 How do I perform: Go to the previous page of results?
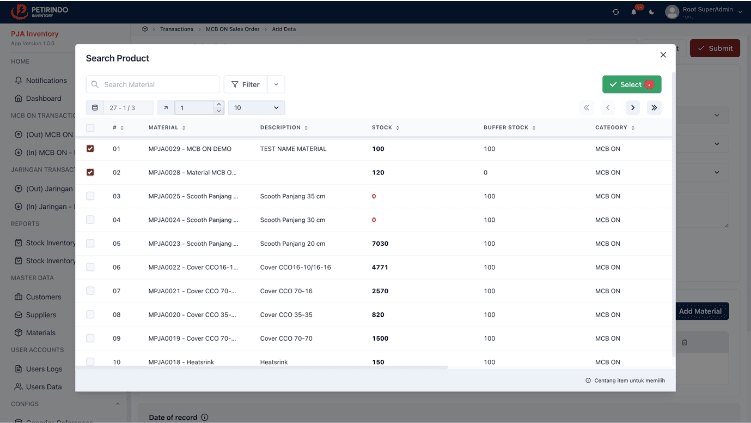pos(608,108)
